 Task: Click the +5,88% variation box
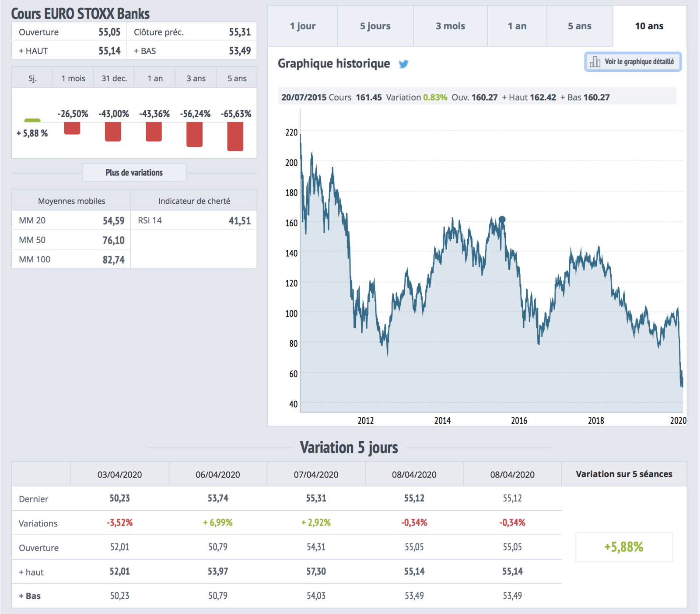pos(624,547)
